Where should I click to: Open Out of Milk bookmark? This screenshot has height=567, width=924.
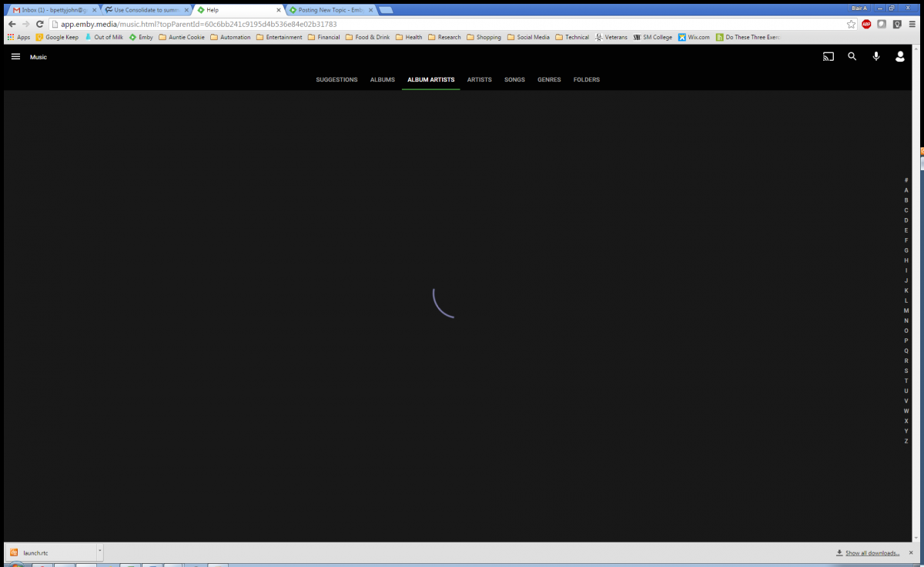coord(103,37)
